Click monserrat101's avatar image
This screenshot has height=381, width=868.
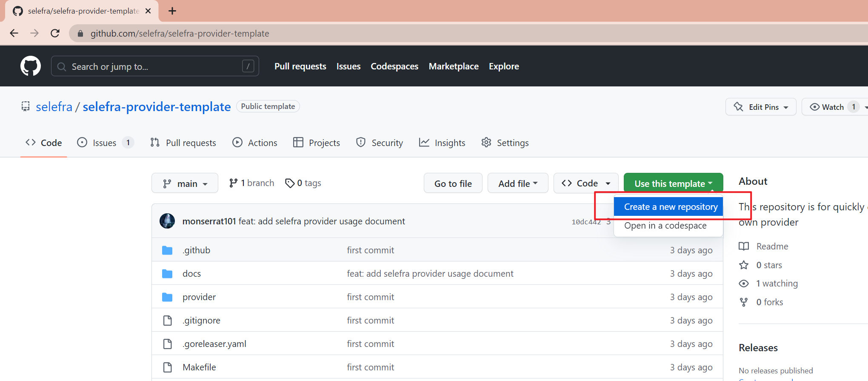pyautogui.click(x=167, y=221)
